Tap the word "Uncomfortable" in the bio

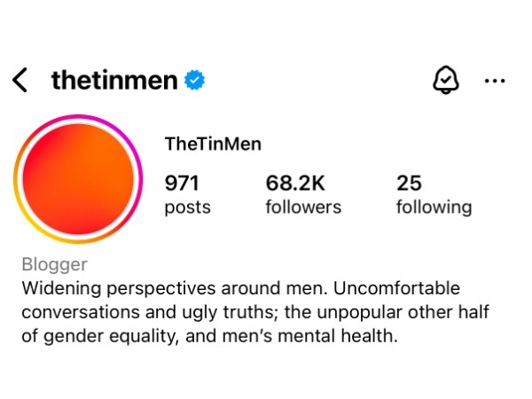click(396, 288)
